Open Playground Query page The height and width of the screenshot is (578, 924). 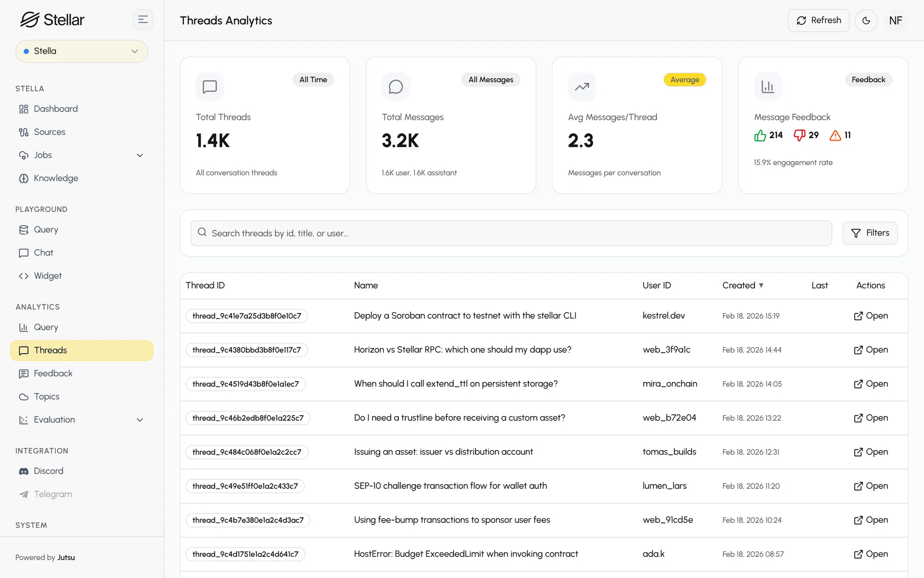(81, 230)
